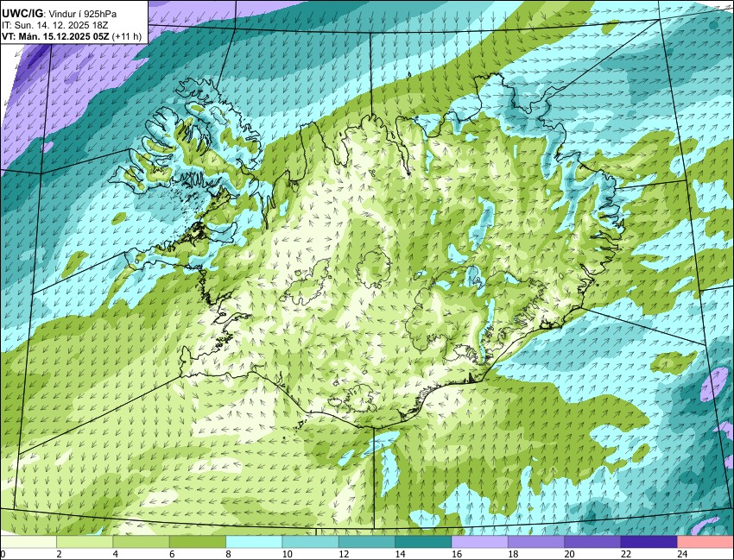Click the 8–10 light cyan legend swatch
Viewport: 734px width, 560px height.
click(254, 542)
